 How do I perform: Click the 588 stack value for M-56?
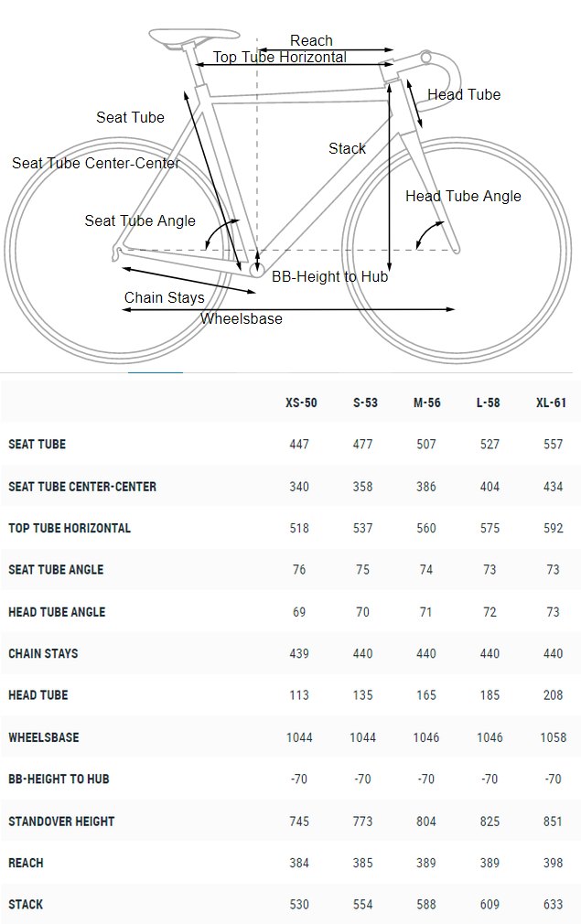click(x=426, y=905)
